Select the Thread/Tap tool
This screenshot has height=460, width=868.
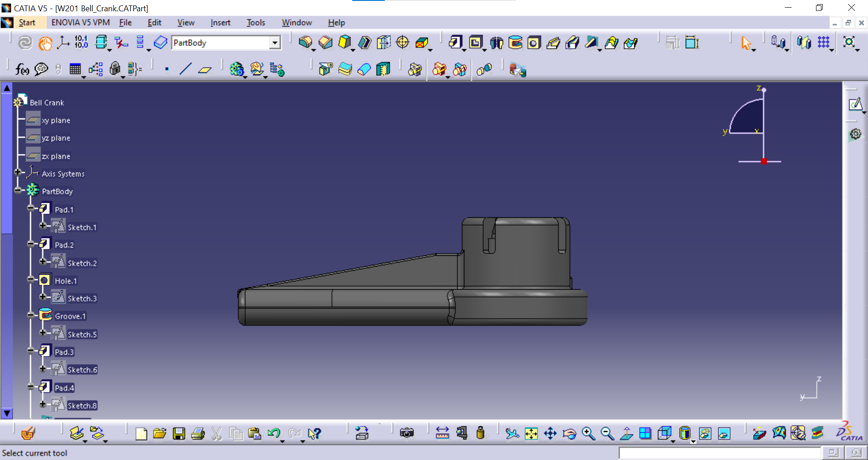[402, 42]
